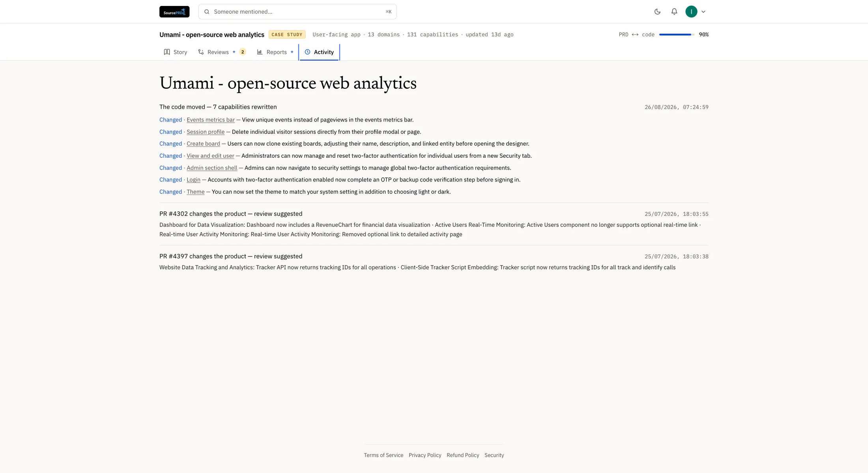Click 'Changed' label beside Theme
The height and width of the screenshot is (473, 868).
tap(170, 192)
